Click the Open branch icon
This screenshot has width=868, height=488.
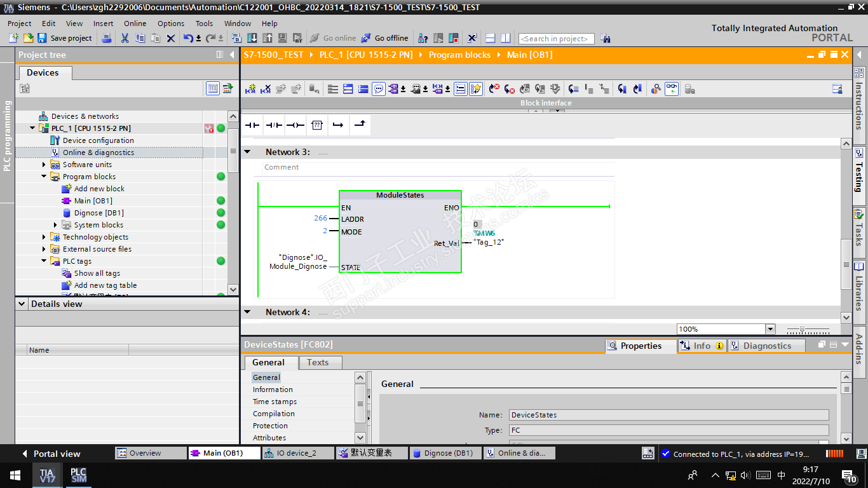[338, 125]
